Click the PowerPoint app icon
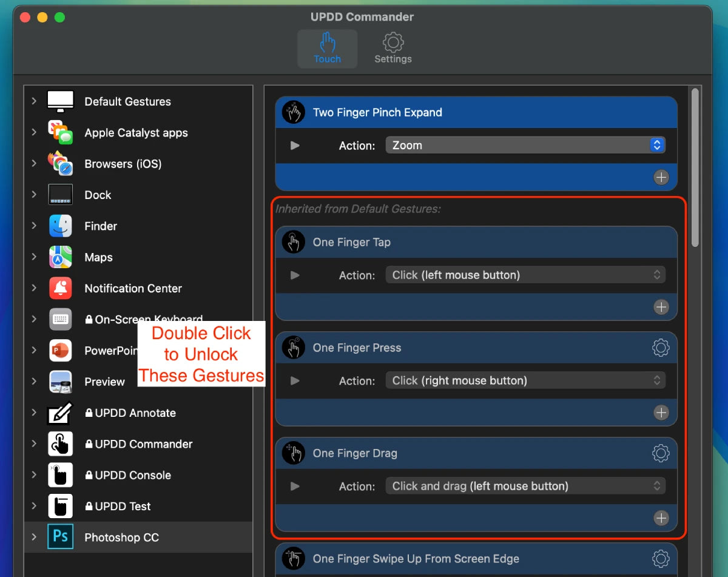The height and width of the screenshot is (577, 728). [x=61, y=351]
